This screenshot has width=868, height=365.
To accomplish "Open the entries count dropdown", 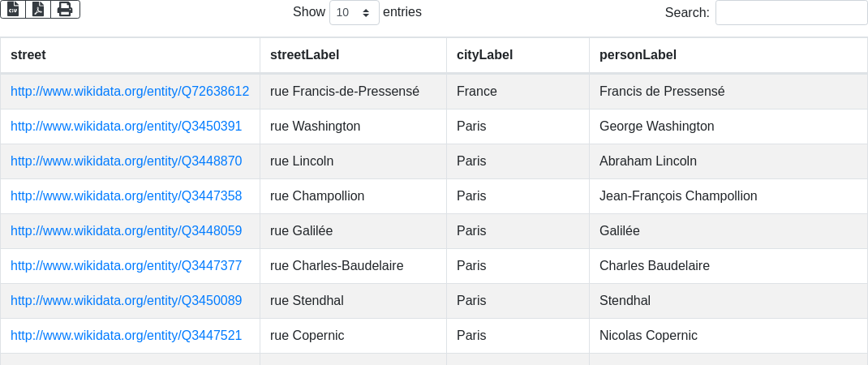I will point(354,13).
